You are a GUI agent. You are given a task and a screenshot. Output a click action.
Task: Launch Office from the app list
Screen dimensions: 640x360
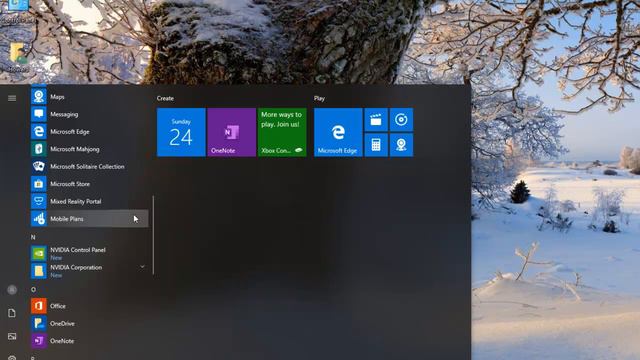pos(89,306)
